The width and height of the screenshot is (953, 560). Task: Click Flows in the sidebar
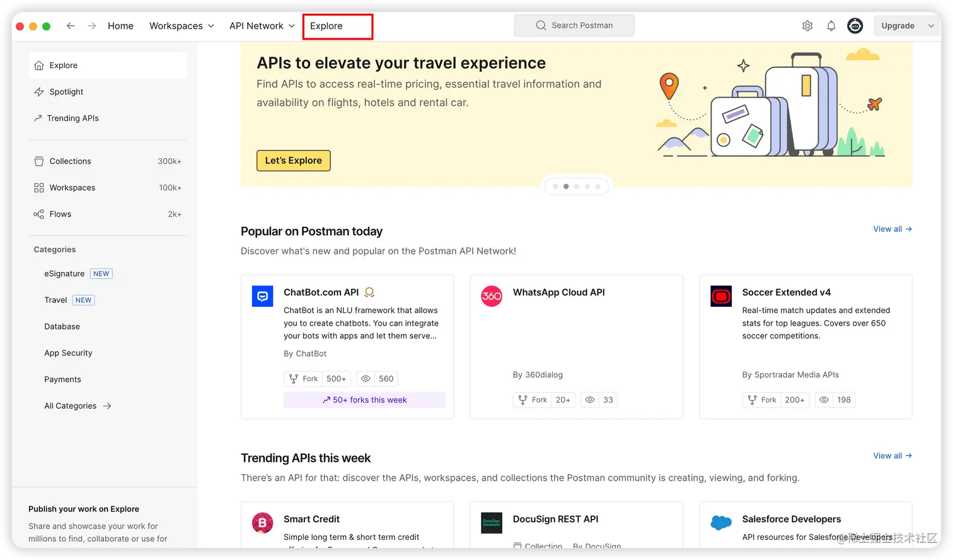108,214
